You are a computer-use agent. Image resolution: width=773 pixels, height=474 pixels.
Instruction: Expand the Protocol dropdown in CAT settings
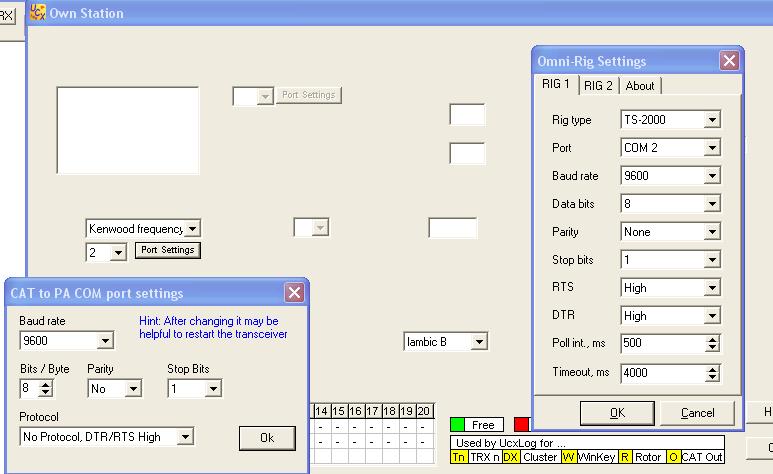[184, 437]
